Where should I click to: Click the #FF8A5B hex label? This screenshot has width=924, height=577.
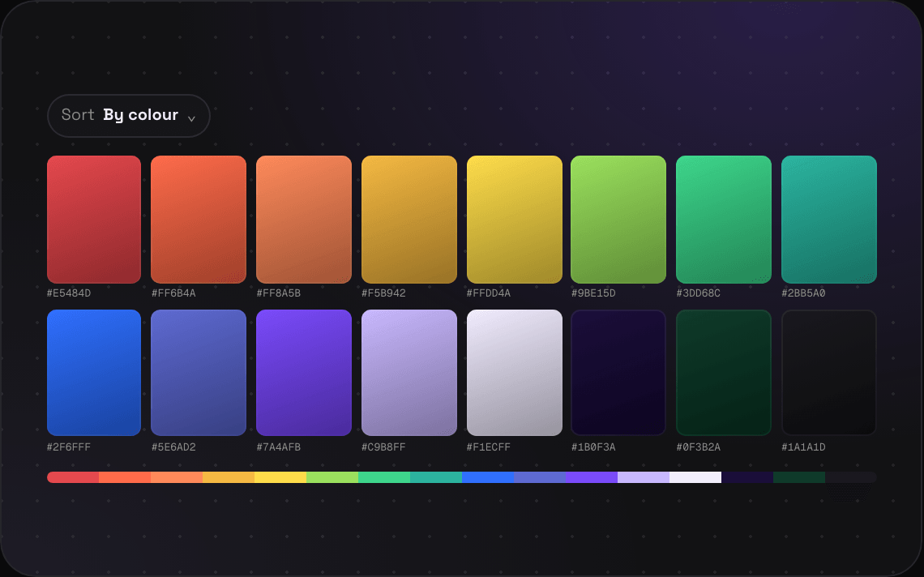(279, 293)
